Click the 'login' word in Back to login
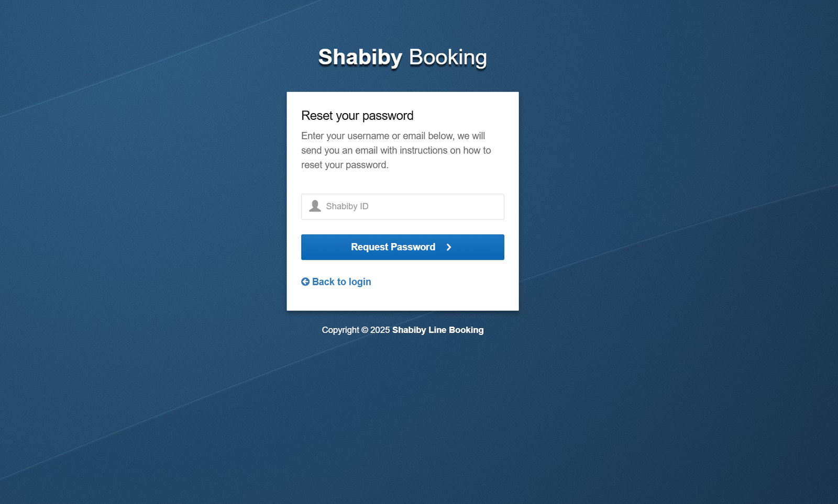838x504 pixels. click(x=360, y=282)
